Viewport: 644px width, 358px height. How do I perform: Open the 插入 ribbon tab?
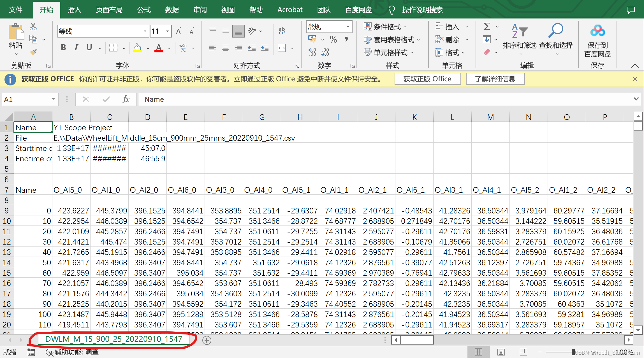pos(74,10)
